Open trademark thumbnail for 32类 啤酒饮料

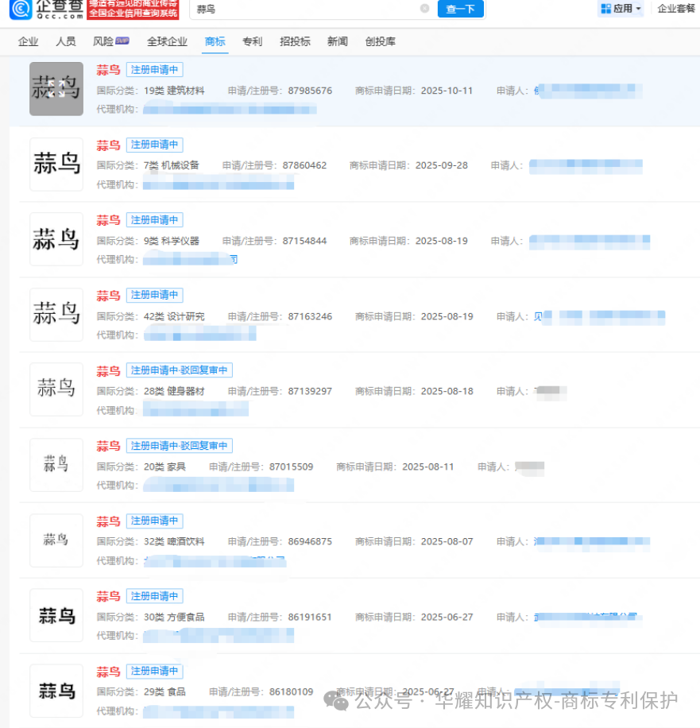click(56, 540)
